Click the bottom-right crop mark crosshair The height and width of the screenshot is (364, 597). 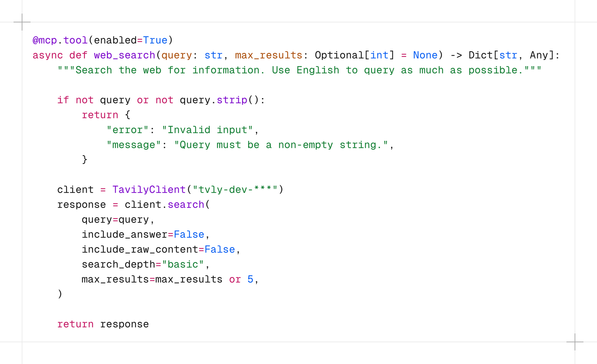coord(575,342)
